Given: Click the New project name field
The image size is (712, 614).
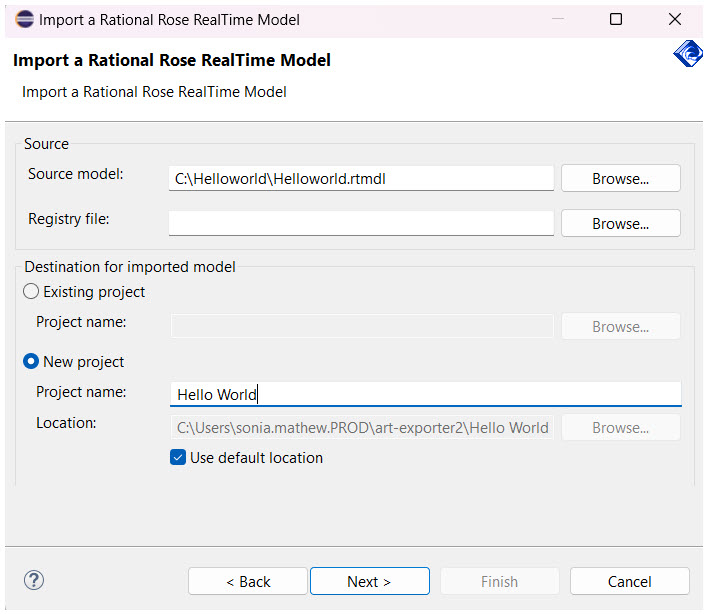Looking at the screenshot, I should (425, 394).
